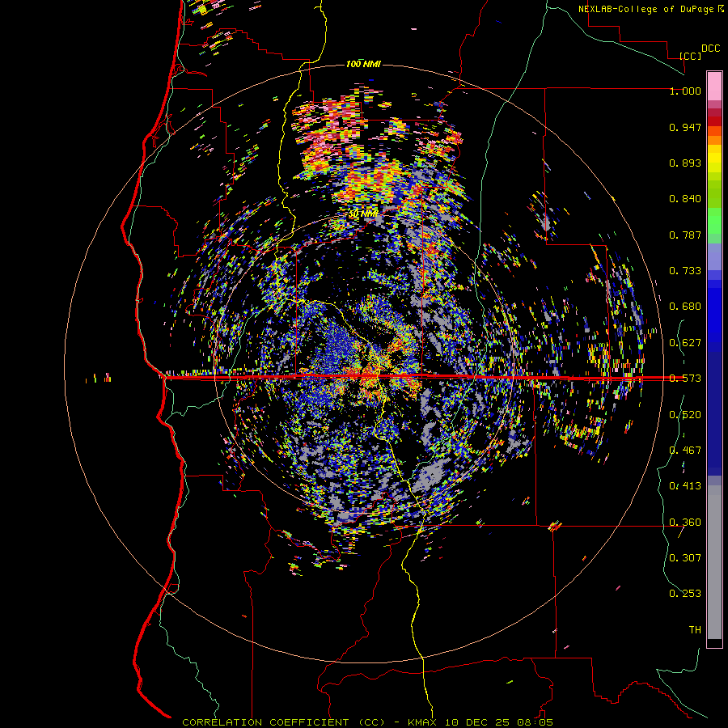728x728 pixels.
Task: Select the 0.573 scale label
Action: [685, 379]
